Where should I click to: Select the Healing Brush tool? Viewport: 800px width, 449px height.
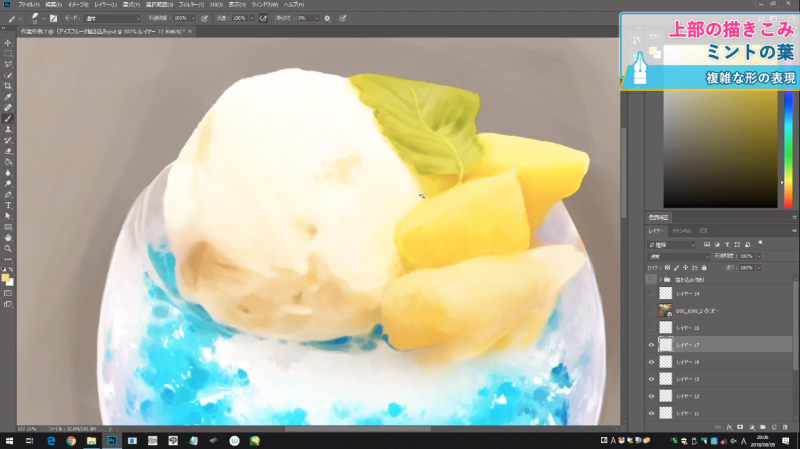coord(8,108)
